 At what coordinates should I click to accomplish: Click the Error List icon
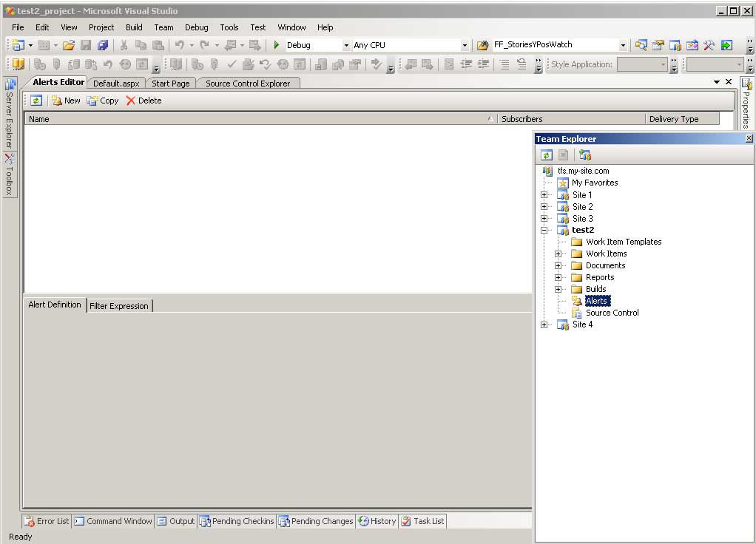30,521
